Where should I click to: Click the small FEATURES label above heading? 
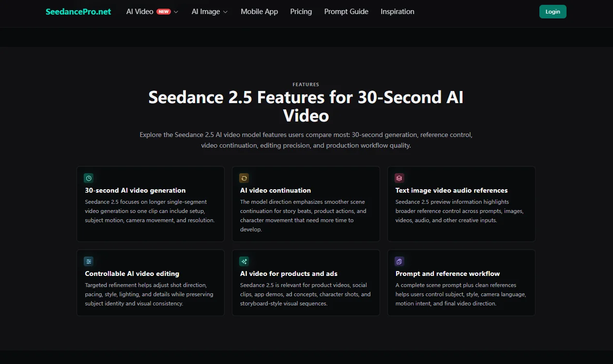tap(306, 85)
